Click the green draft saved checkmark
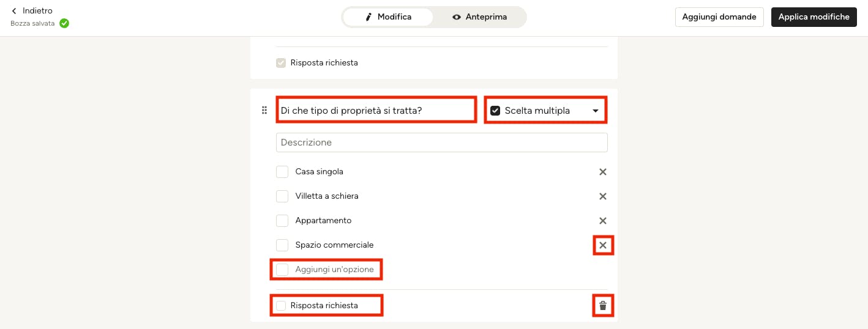Image resolution: width=868 pixels, height=329 pixels. click(64, 23)
